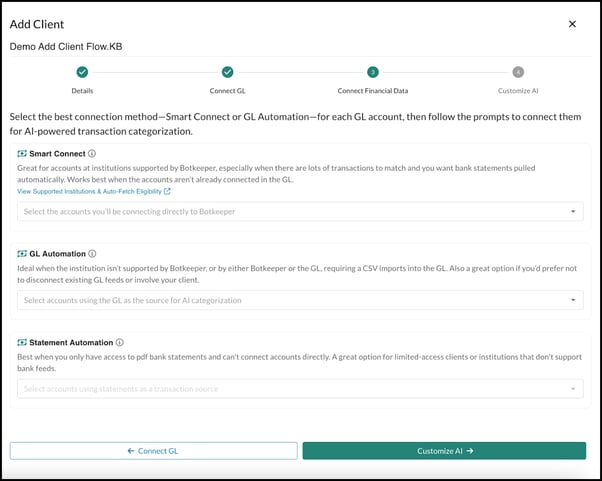Expand the Smart Connect accounts dropdown arrow

coord(573,212)
